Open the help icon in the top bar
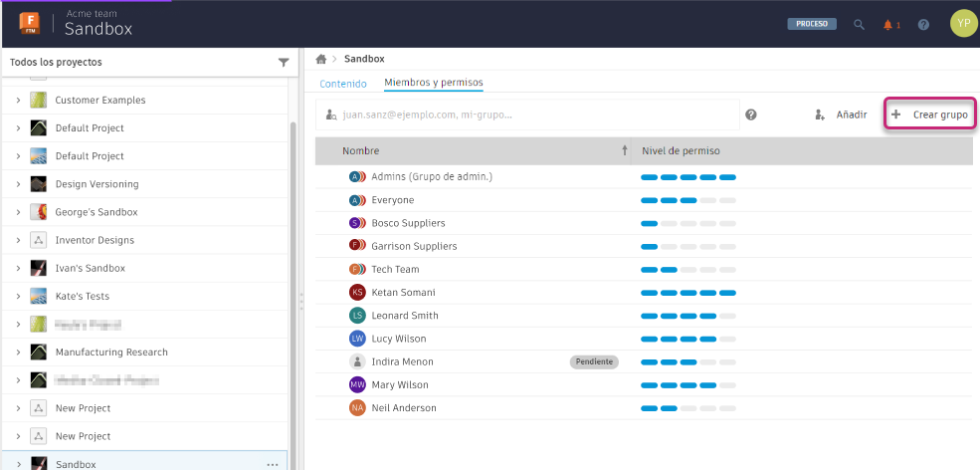 click(923, 25)
